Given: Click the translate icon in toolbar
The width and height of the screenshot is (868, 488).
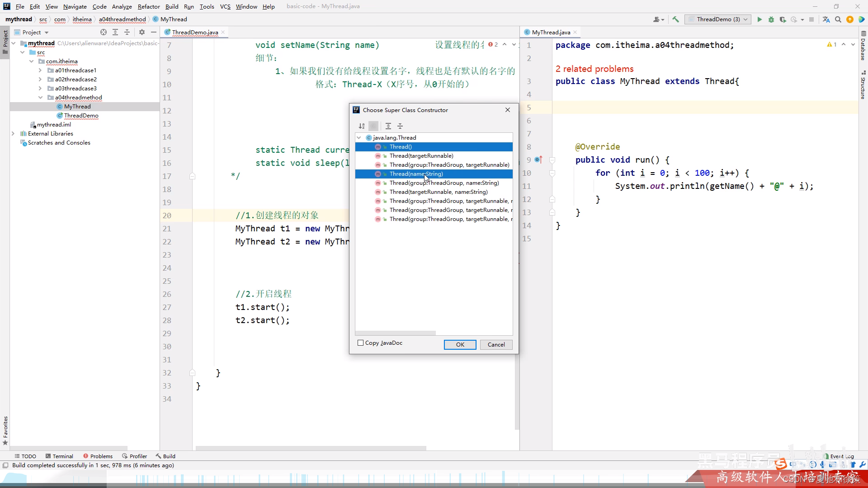Looking at the screenshot, I should [826, 19].
